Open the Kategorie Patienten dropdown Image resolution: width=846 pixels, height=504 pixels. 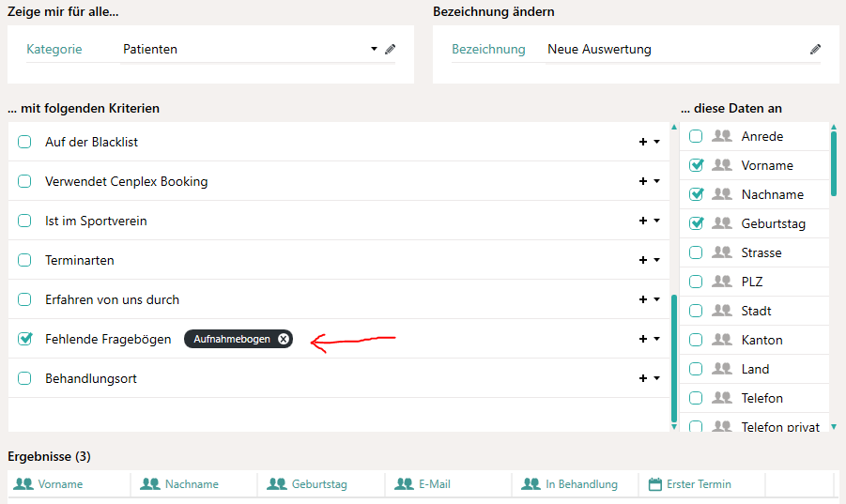(374, 50)
